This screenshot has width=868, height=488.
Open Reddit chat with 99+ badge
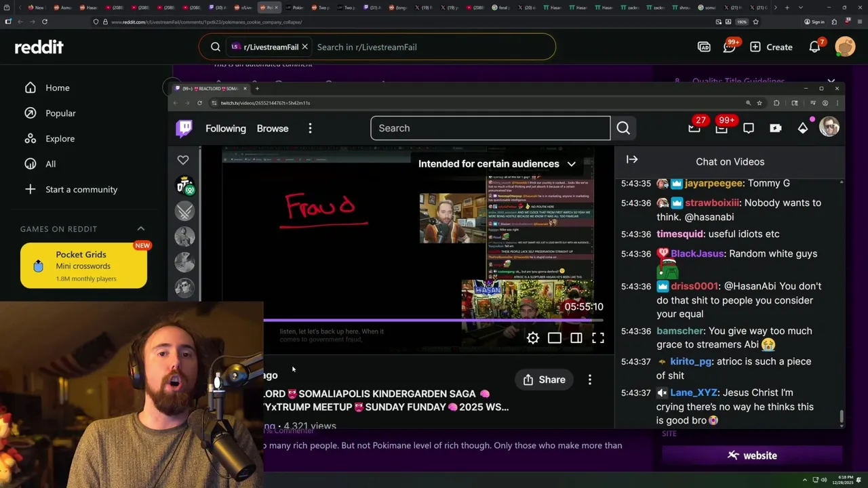tap(730, 47)
